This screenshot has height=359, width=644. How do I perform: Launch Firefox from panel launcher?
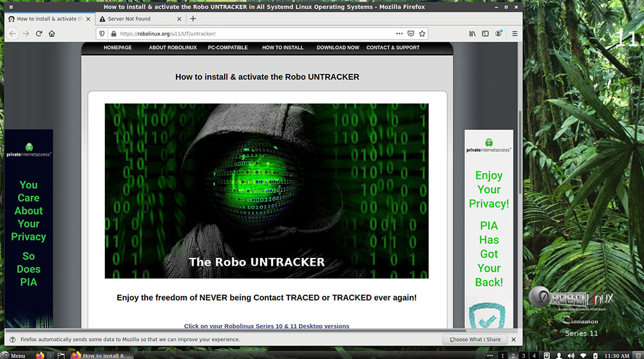click(x=40, y=355)
